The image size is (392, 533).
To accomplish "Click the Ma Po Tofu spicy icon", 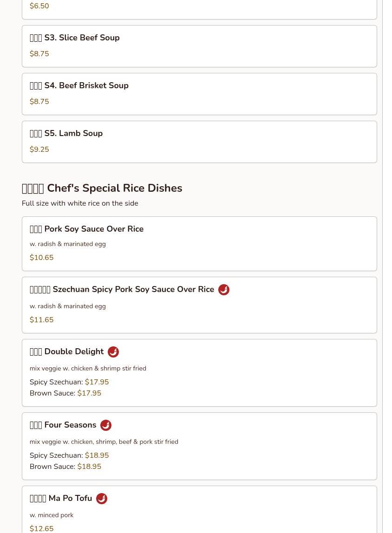I will tap(101, 499).
